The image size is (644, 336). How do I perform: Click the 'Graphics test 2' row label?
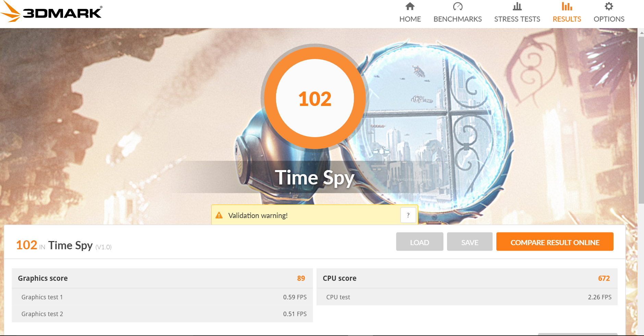42,314
